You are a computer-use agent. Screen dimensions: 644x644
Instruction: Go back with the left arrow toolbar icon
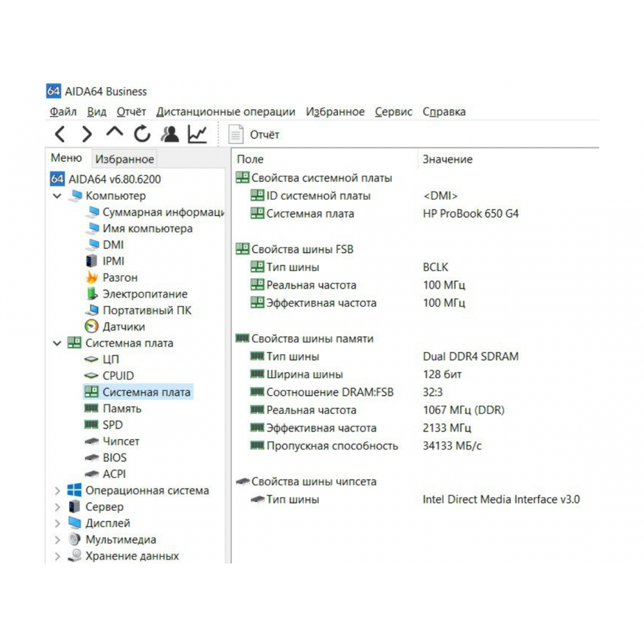point(60,135)
